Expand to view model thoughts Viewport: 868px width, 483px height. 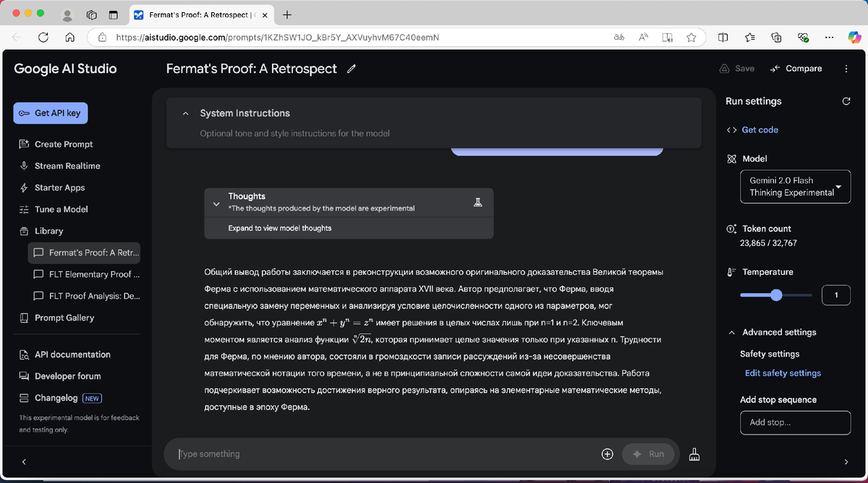click(x=280, y=228)
